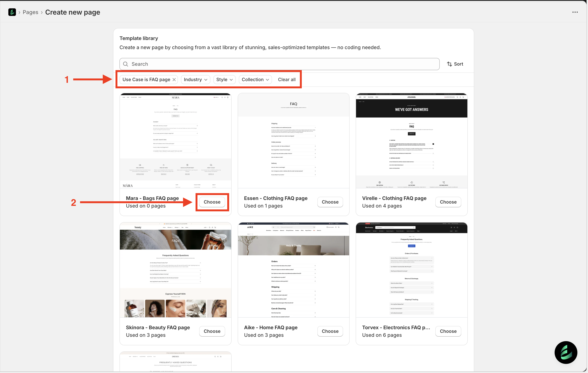Go back to Pages breadcrumb
The height and width of the screenshot is (373, 588).
point(30,12)
